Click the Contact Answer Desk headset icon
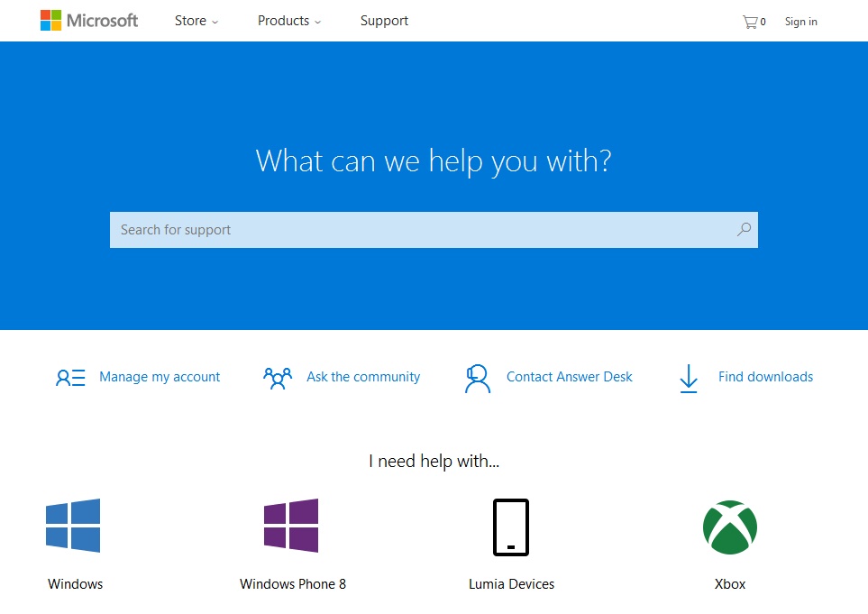Image resolution: width=868 pixels, height=614 pixels. point(477,379)
